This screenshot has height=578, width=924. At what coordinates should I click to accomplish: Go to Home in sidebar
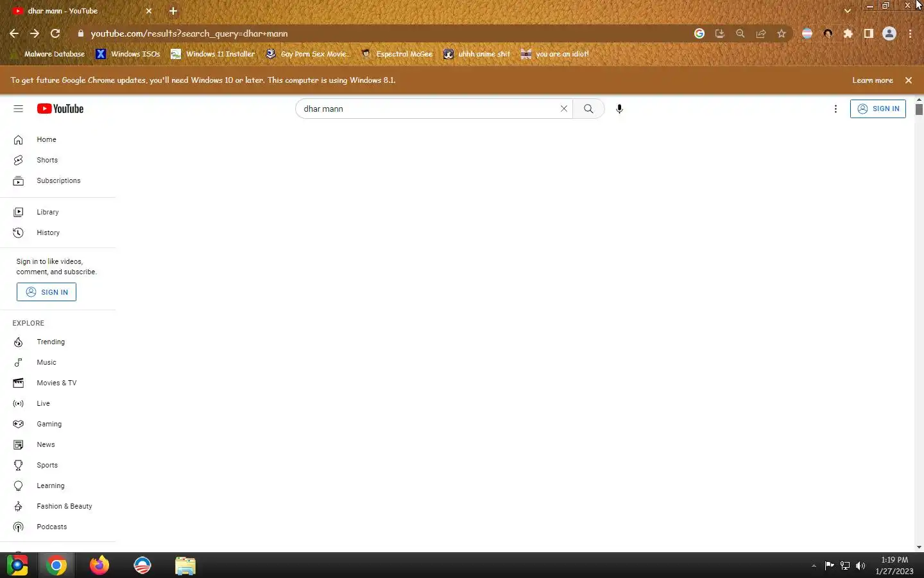58,139
